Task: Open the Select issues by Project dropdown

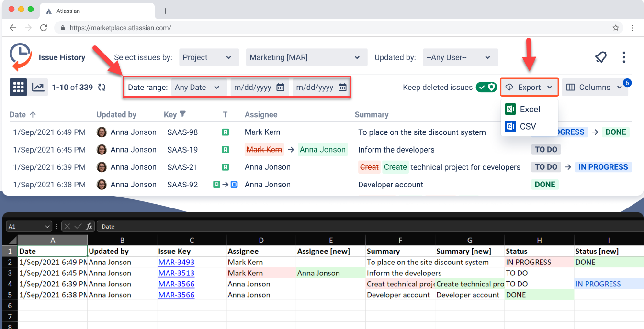Action: click(x=209, y=57)
